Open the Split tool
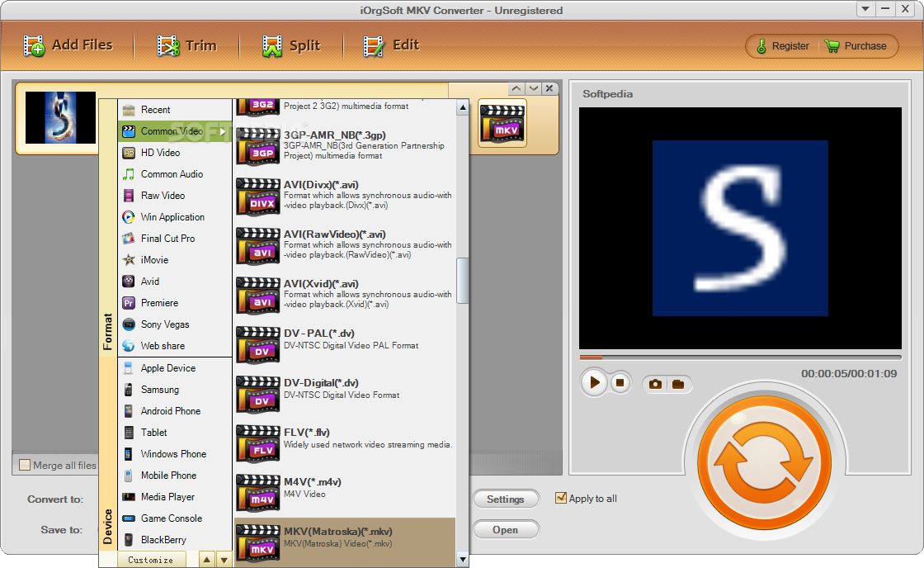Image resolution: width=924 pixels, height=568 pixels. click(x=291, y=45)
